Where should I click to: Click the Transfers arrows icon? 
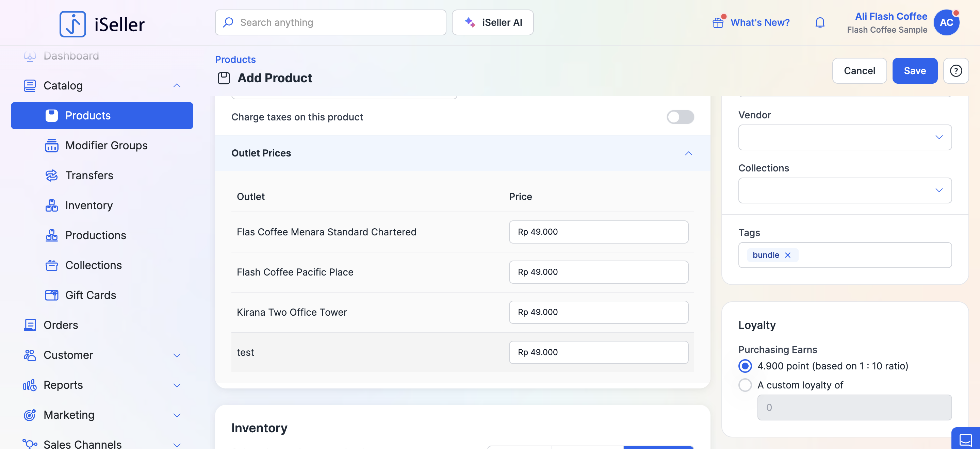point(51,175)
